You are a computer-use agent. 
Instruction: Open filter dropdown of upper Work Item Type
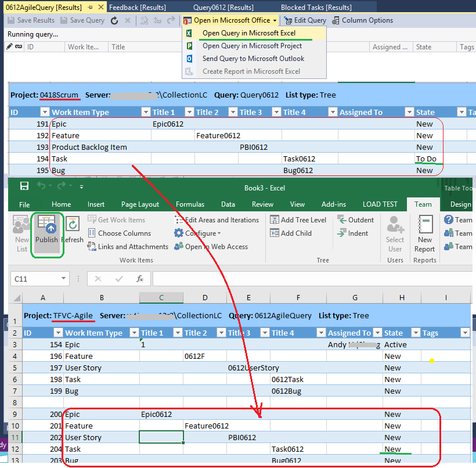point(146,113)
